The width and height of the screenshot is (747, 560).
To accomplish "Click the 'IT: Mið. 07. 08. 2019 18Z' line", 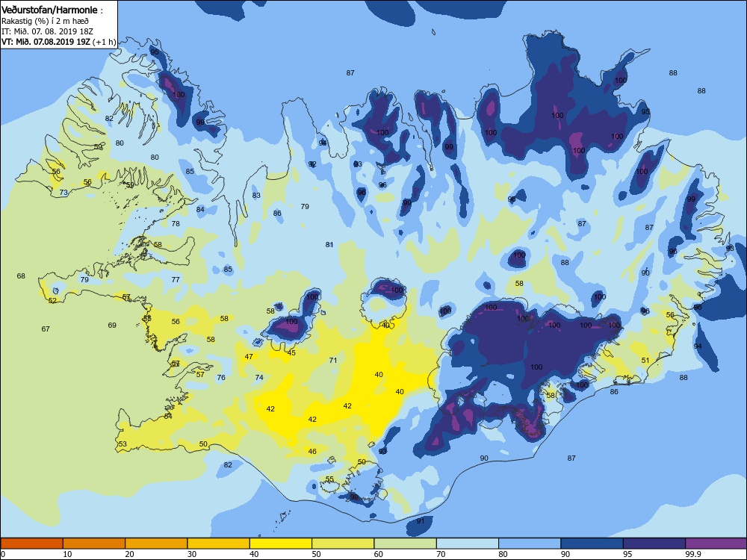I will click(47, 31).
